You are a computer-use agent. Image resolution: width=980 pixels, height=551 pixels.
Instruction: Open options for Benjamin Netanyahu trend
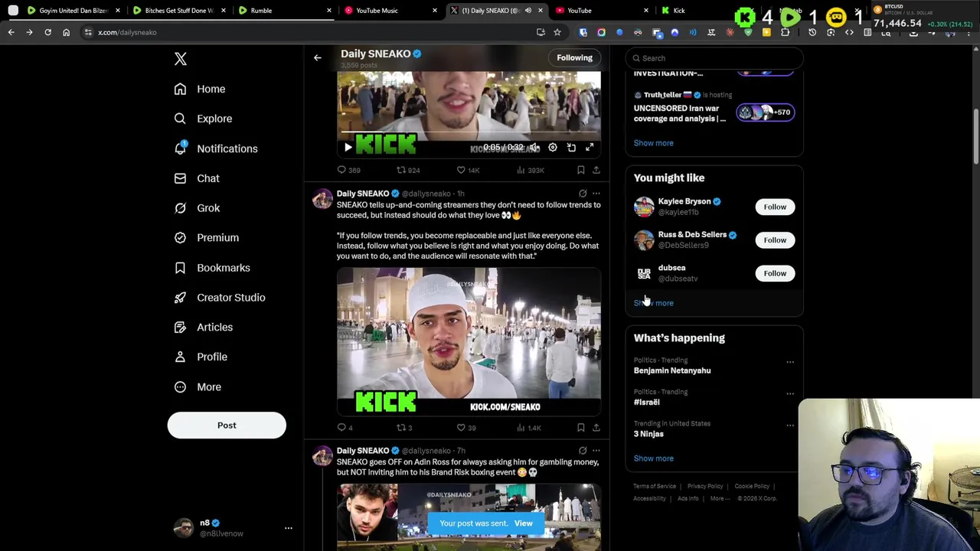pyautogui.click(x=790, y=362)
